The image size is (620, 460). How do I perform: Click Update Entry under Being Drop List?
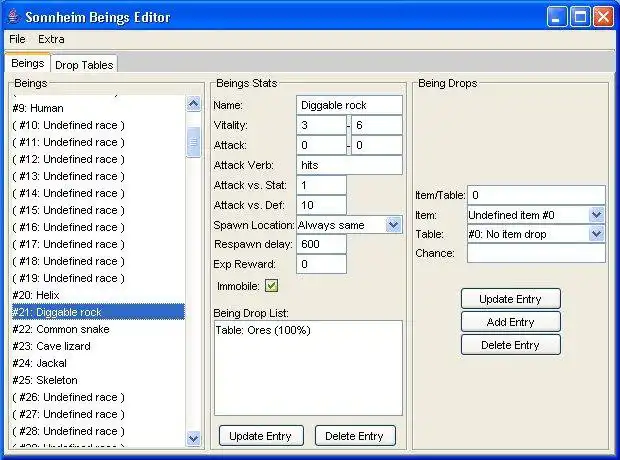pyautogui.click(x=261, y=436)
